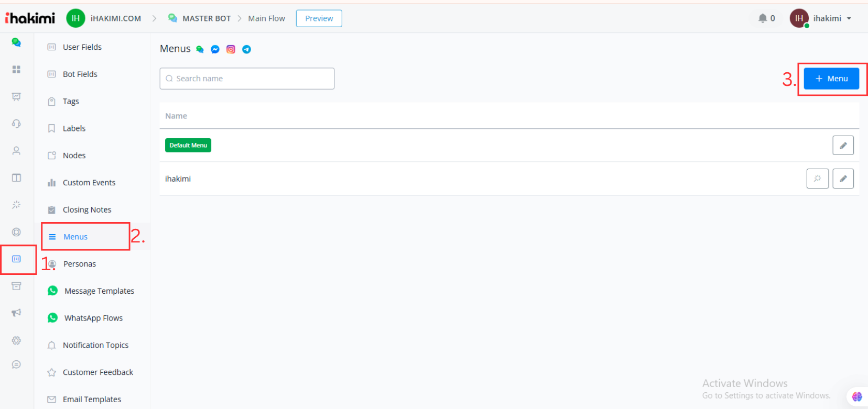
Task: Edit the Default Menu with its pencil icon
Action: coord(843,145)
